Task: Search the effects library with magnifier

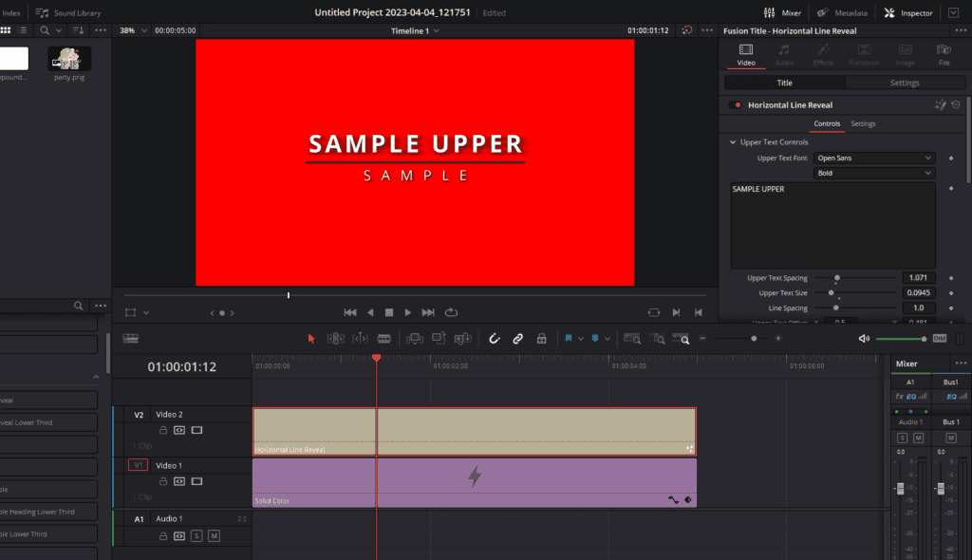Action: 78,306
